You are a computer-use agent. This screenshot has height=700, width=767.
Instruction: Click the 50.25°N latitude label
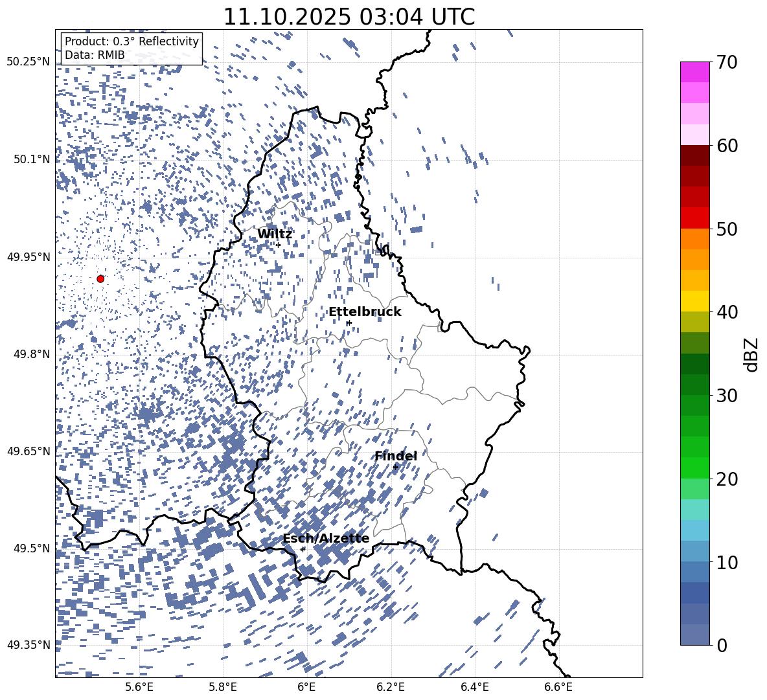[29, 62]
